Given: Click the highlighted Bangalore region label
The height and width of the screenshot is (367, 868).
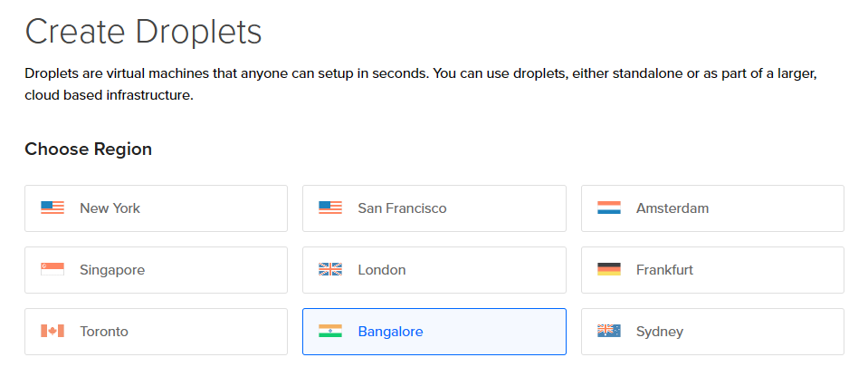Looking at the screenshot, I should [x=390, y=332].
